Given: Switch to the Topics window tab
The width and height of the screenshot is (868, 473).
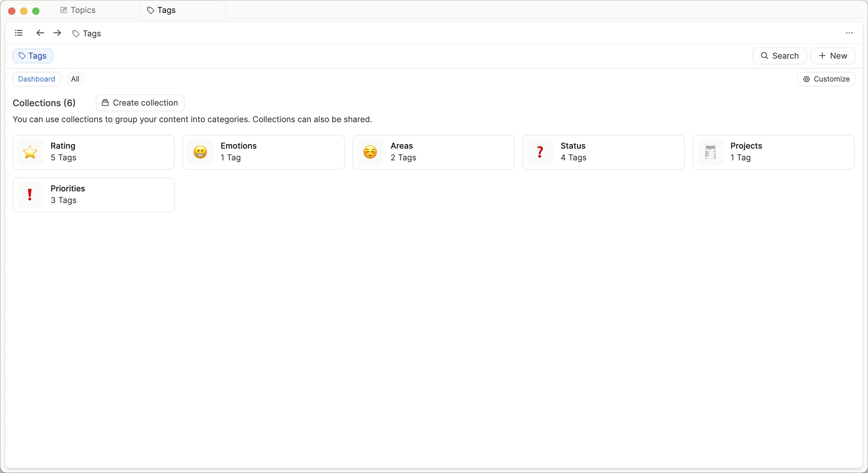Looking at the screenshot, I should click(x=78, y=10).
